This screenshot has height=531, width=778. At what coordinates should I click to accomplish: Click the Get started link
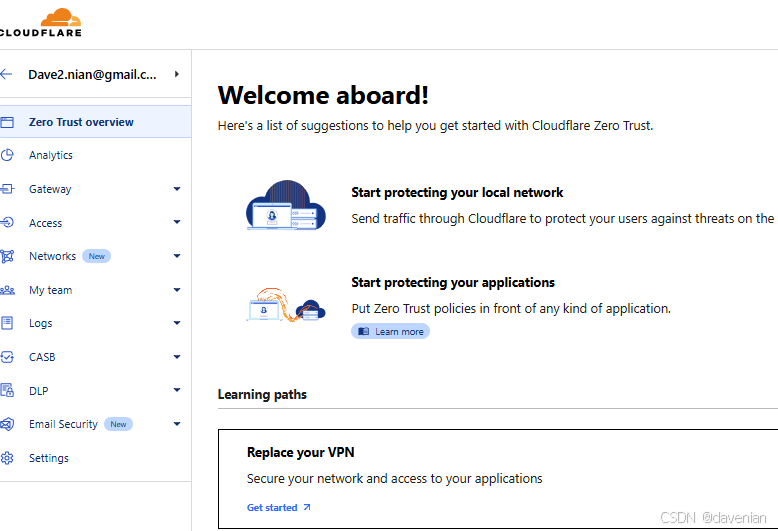click(x=272, y=508)
